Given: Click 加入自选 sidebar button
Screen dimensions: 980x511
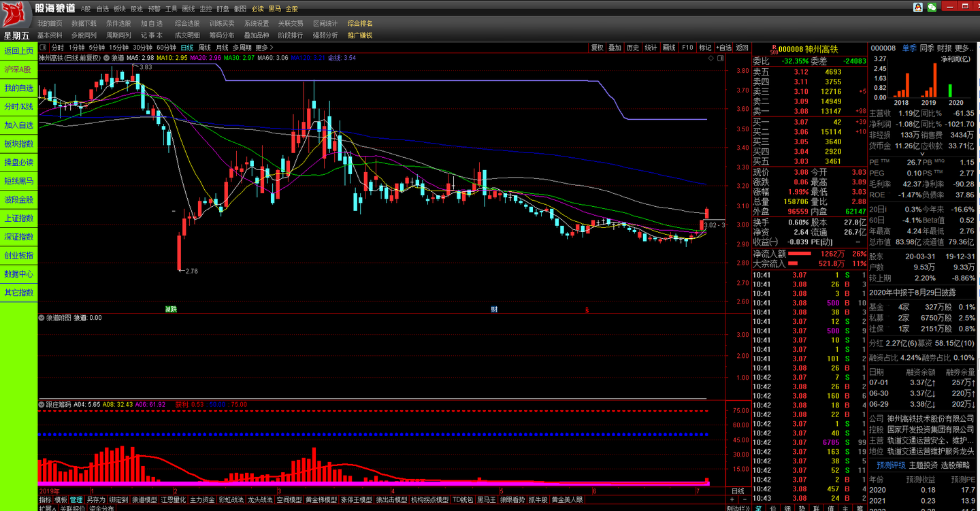Looking at the screenshot, I should (x=18, y=125).
